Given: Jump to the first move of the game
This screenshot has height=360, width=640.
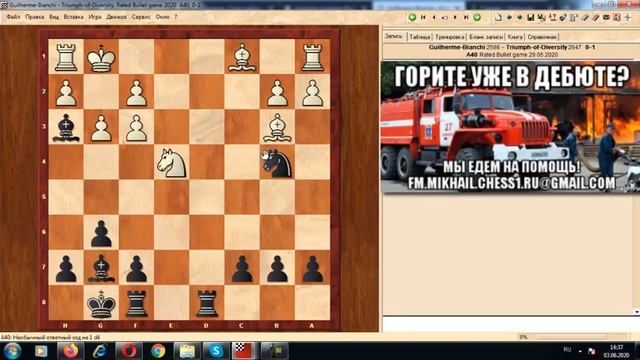Looking at the screenshot, I should click(x=423, y=17).
